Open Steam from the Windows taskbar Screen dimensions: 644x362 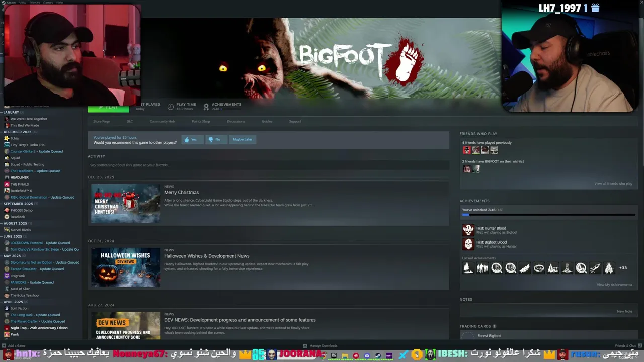pyautogui.click(x=378, y=356)
